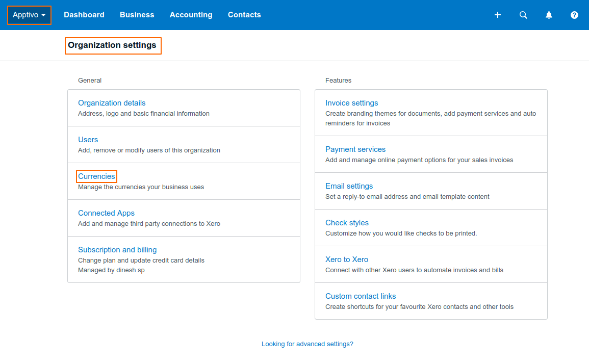
Task: Click the plus (create new) icon
Action: pyautogui.click(x=498, y=15)
